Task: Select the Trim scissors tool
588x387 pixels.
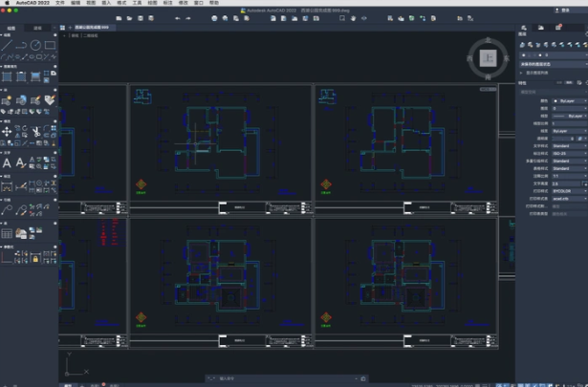Action: 36,132
